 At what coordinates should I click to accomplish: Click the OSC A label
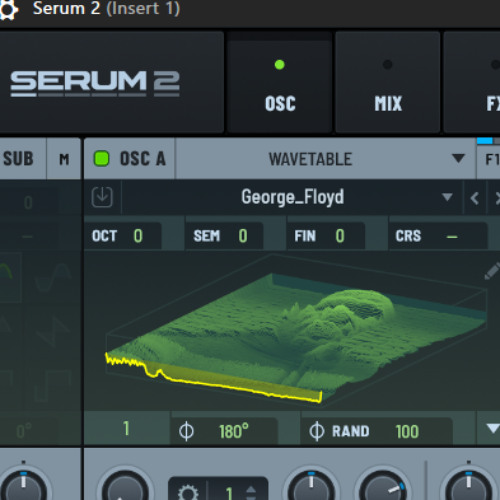[x=143, y=159]
